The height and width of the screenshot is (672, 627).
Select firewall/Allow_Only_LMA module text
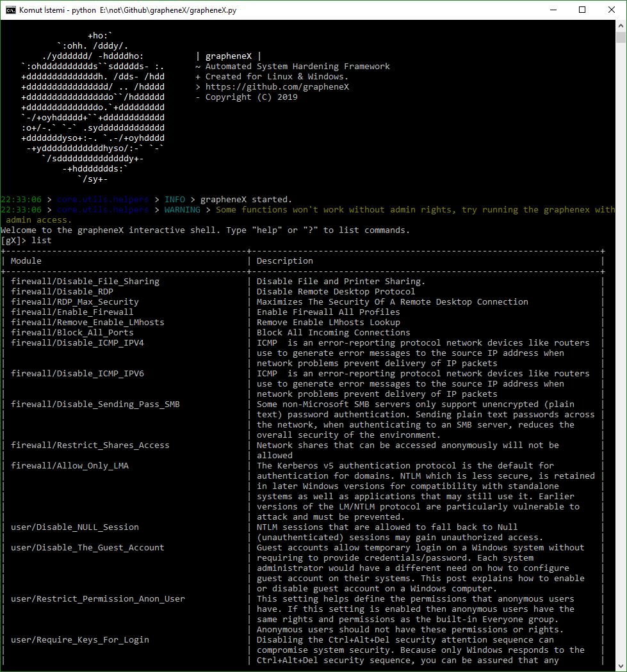pyautogui.click(x=69, y=465)
